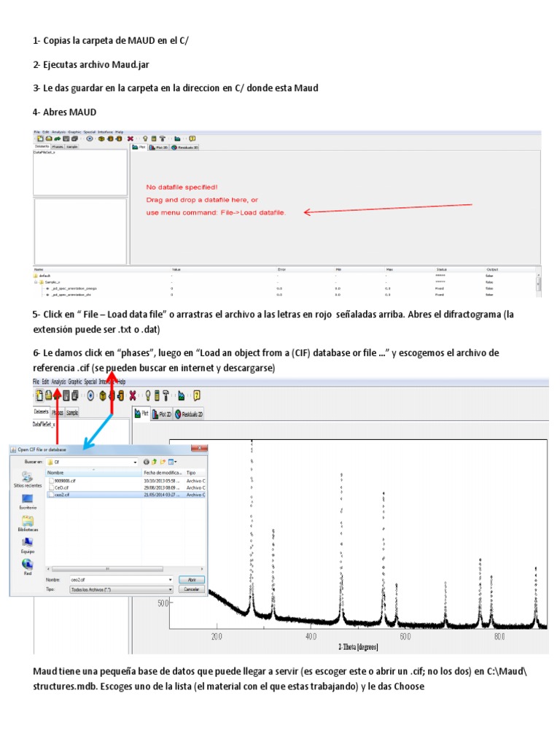Open Edit menu in diffractogram MAUD window
Viewport: 560px width, 747px height.
(x=45, y=382)
